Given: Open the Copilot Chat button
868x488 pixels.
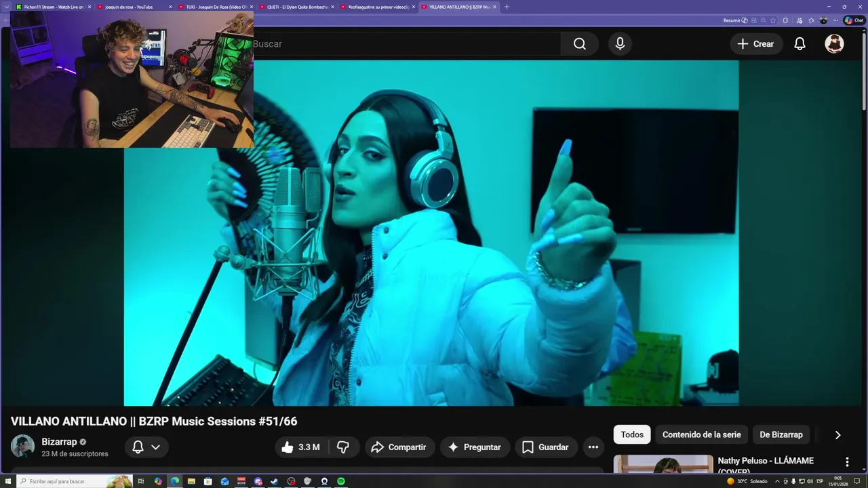Looking at the screenshot, I should [853, 20].
